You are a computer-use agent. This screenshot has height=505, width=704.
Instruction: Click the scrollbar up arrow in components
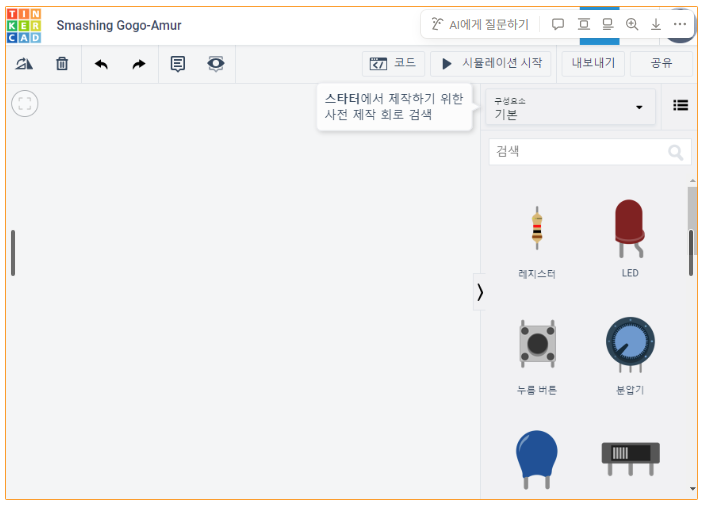click(692, 181)
